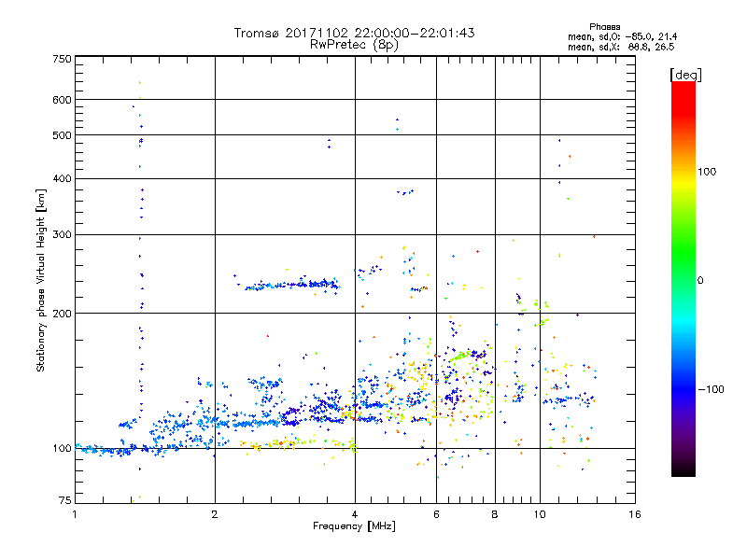Image resolution: width=747 pixels, height=560 pixels.
Task: Click the y-axis tick label '600'
Action: (62, 100)
